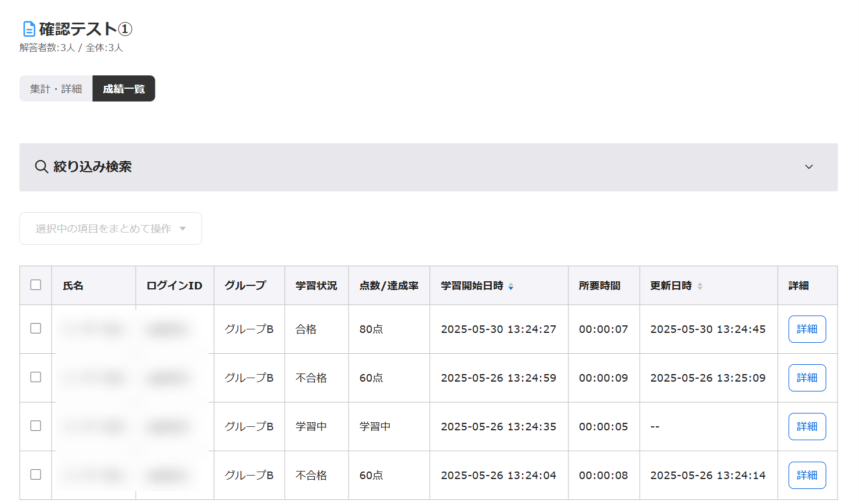This screenshot has height=504, width=859.
Task: Click the 点数/達成率 column header
Action: coord(389,285)
